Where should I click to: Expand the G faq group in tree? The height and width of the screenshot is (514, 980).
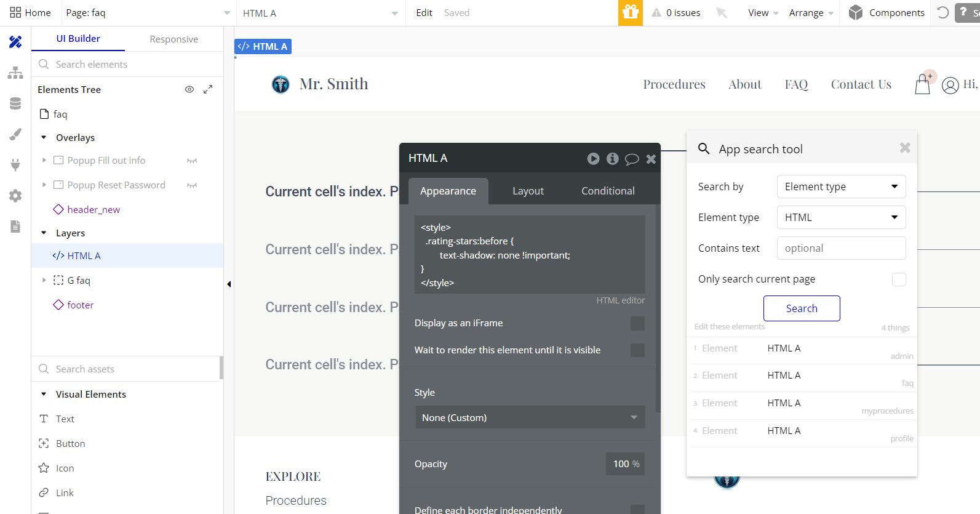point(44,280)
